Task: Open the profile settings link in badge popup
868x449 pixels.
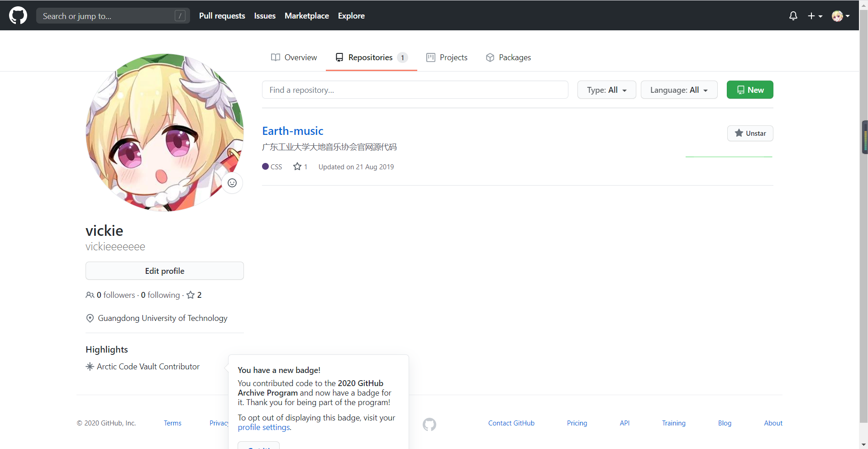Action: click(264, 427)
